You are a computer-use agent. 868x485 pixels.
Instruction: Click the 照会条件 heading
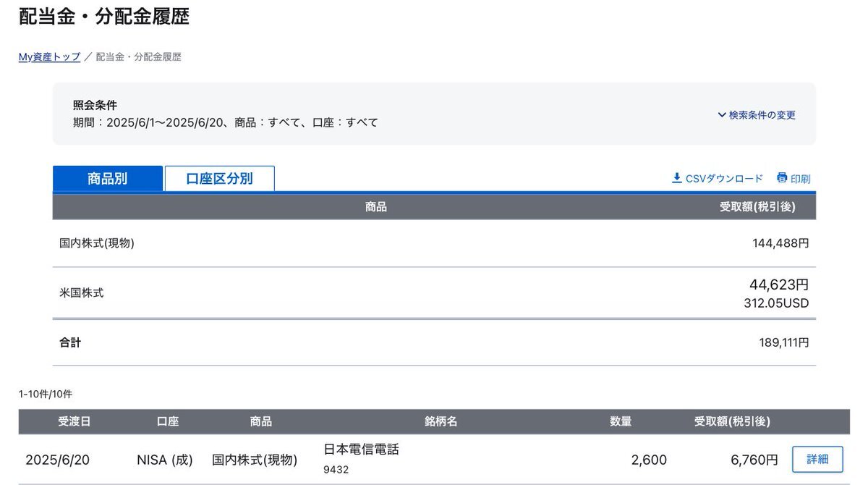point(95,105)
